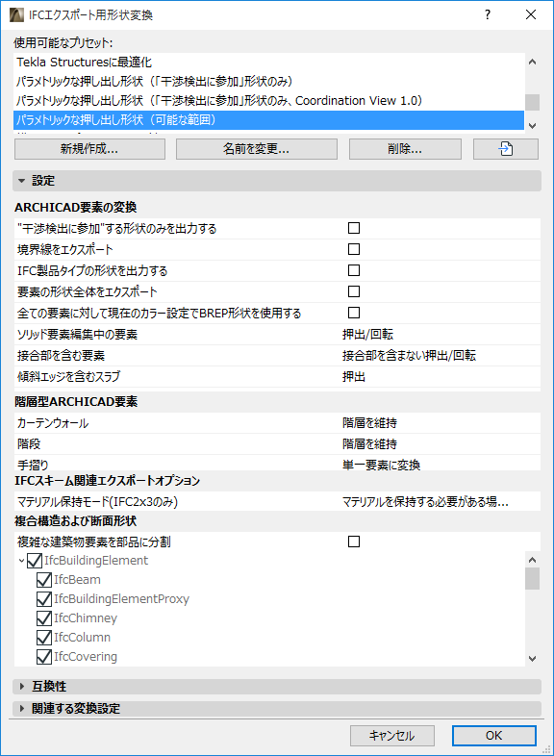Image resolution: width=554 pixels, height=756 pixels.
Task: Click preset list scroll down arrow
Action: point(532,125)
